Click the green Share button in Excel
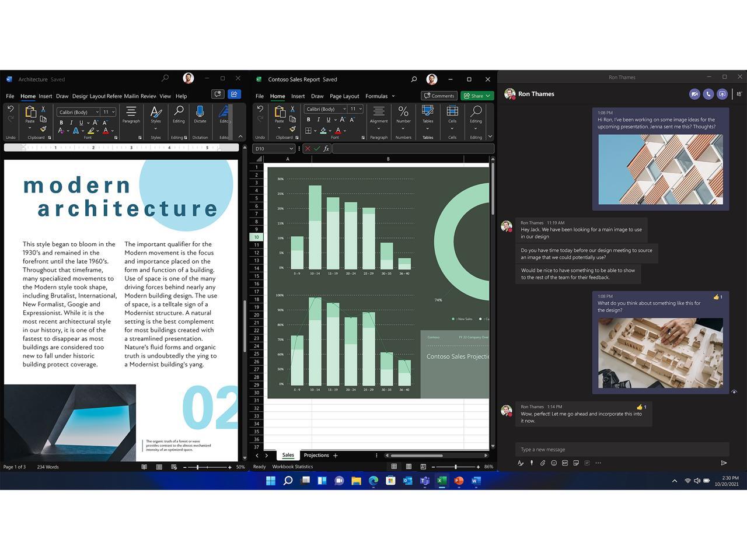 pos(477,96)
